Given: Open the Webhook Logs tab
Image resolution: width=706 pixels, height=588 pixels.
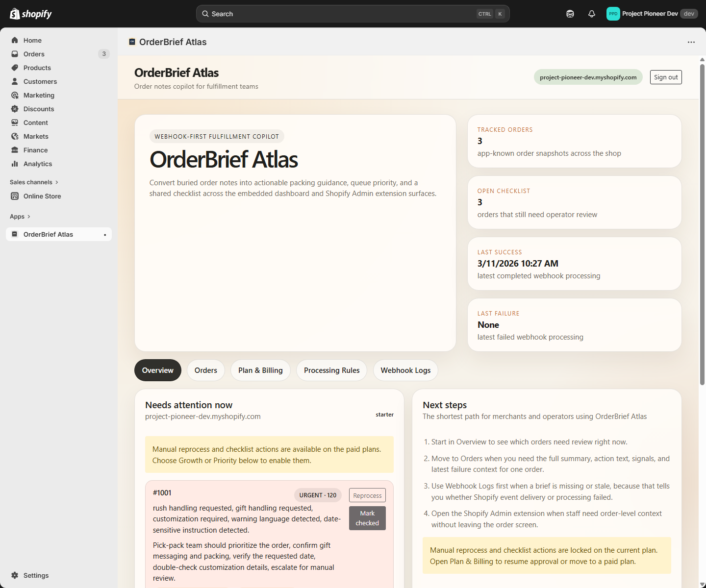Looking at the screenshot, I should 406,370.
